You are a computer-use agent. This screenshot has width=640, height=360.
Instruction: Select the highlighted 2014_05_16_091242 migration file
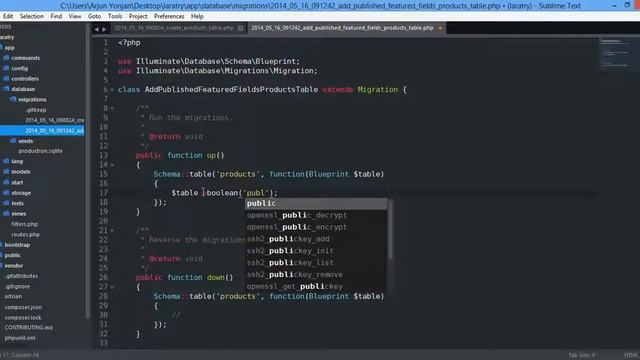[x=42, y=131]
